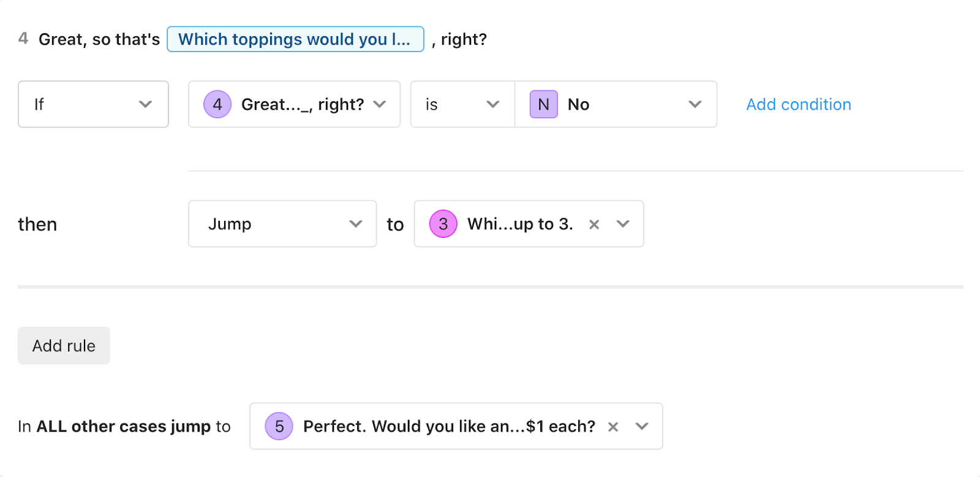This screenshot has height=477, width=980.
Task: Click the purple question 5 badge icon
Action: (x=279, y=426)
